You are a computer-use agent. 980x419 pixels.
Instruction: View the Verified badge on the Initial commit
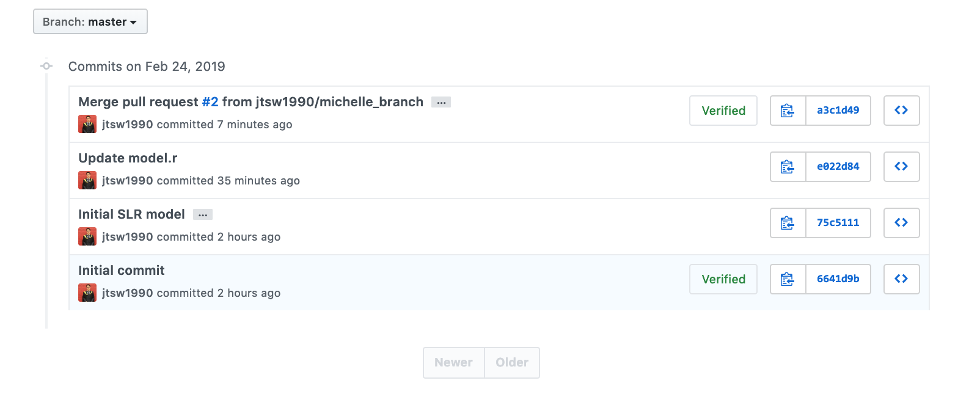click(x=723, y=279)
